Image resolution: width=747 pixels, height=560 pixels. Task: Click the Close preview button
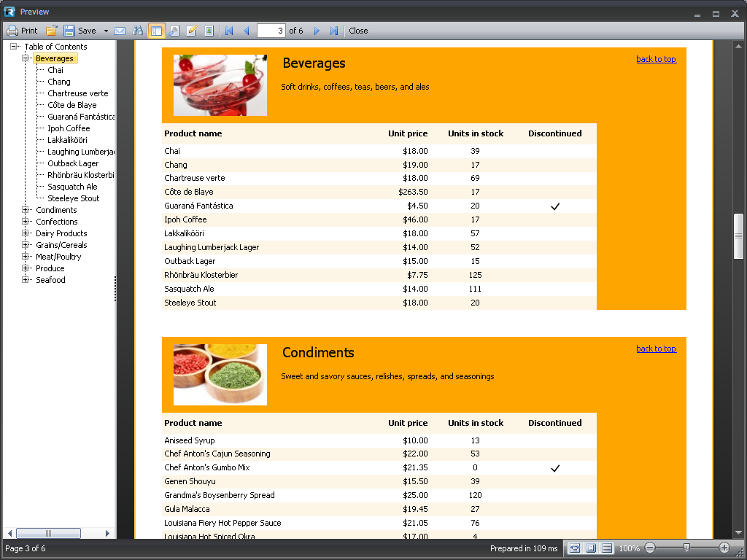pyautogui.click(x=358, y=31)
